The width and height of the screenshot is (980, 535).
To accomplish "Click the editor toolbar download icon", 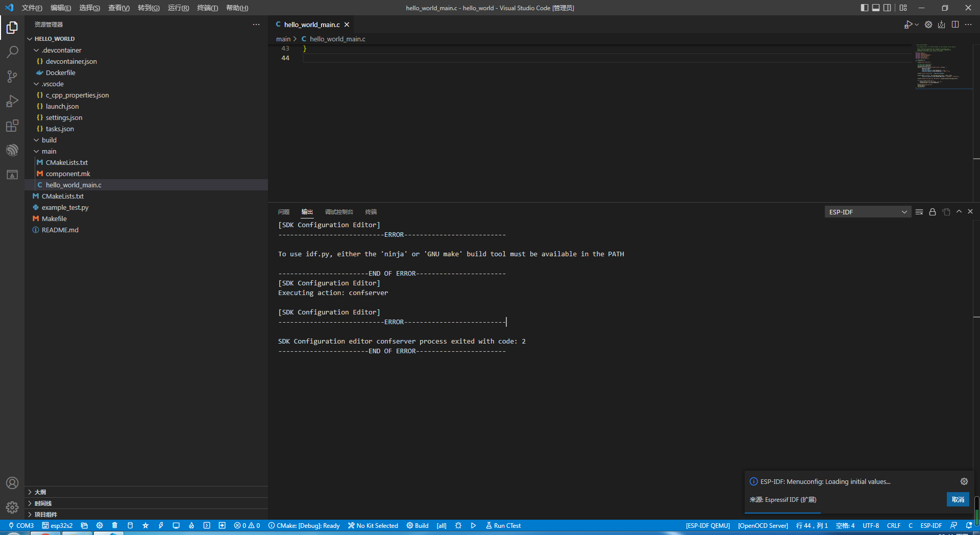I will coord(942,25).
